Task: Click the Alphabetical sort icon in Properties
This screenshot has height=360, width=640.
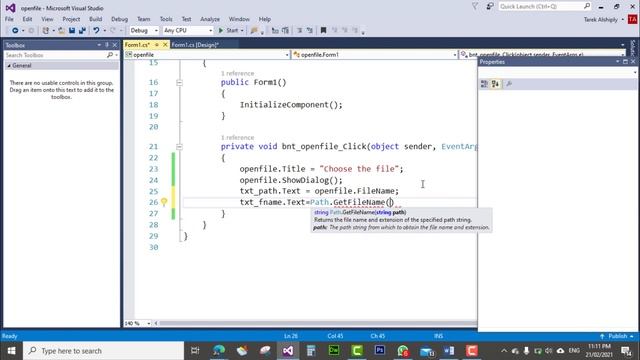Action: (495, 84)
